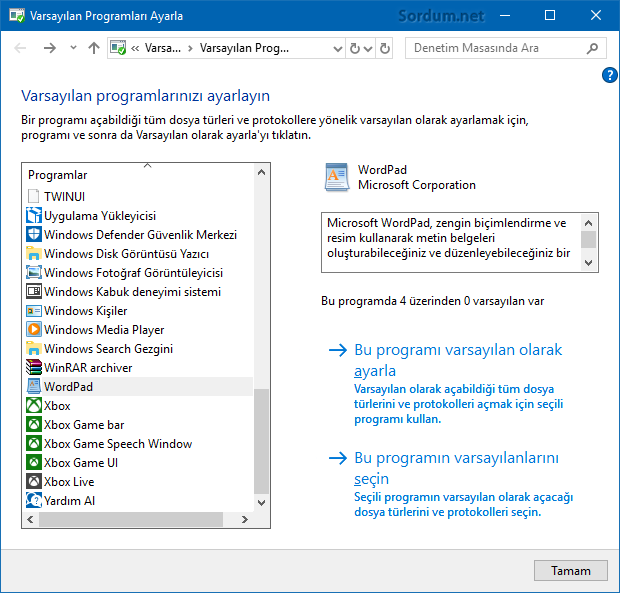Expand the address bar history dropdown
The width and height of the screenshot is (620, 593).
point(337,49)
